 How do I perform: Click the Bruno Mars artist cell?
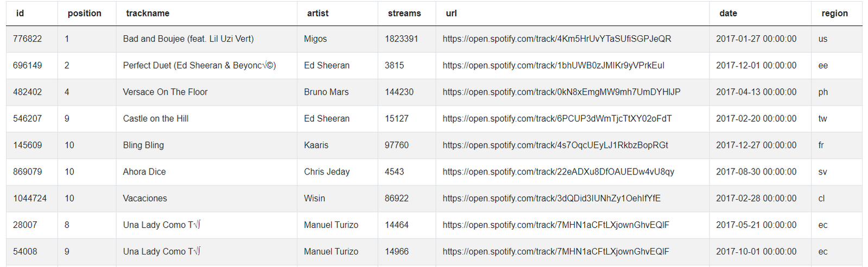(x=326, y=92)
